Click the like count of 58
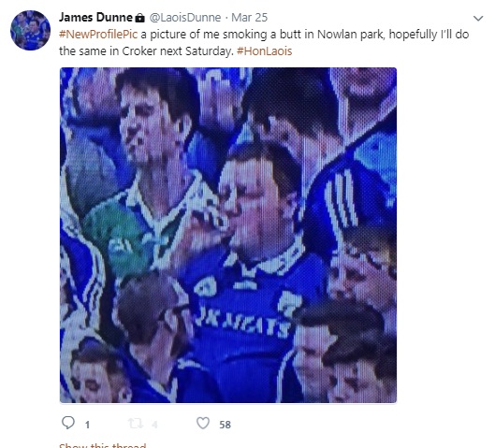 pyautogui.click(x=226, y=425)
